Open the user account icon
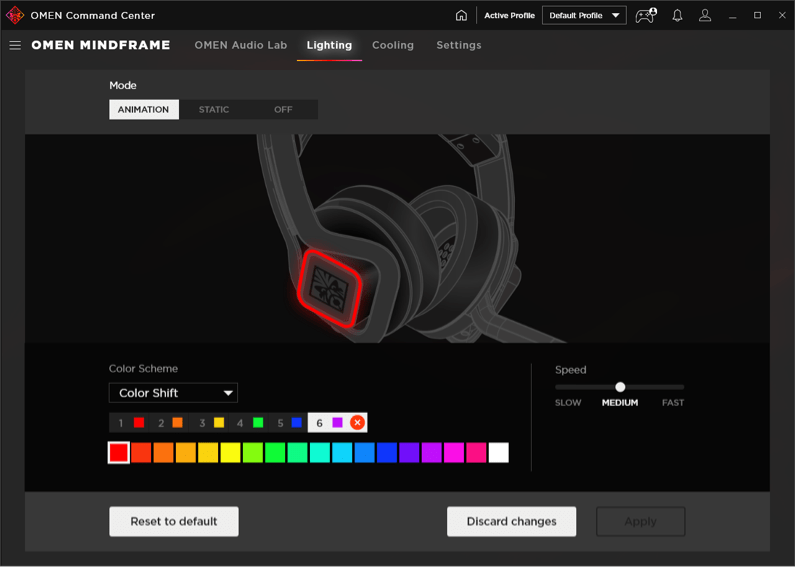 point(705,15)
